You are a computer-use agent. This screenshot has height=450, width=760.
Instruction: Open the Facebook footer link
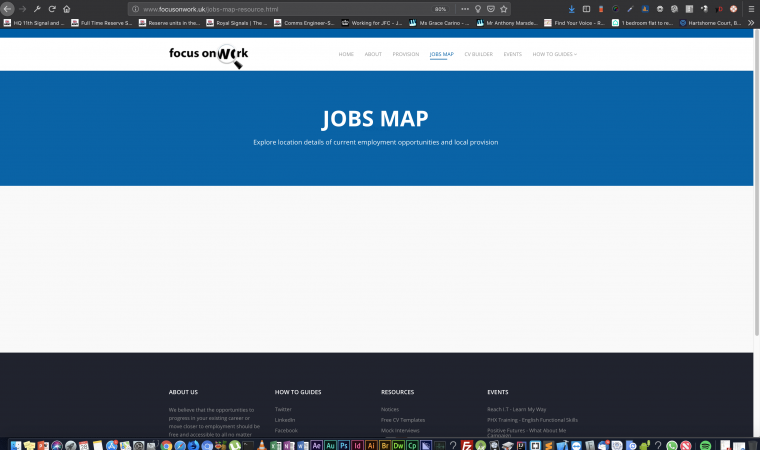(x=286, y=431)
